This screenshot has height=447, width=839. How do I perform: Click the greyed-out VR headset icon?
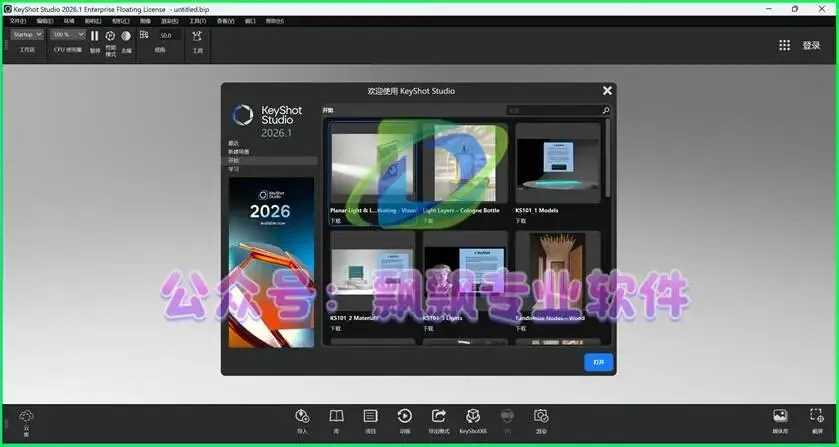click(x=507, y=416)
